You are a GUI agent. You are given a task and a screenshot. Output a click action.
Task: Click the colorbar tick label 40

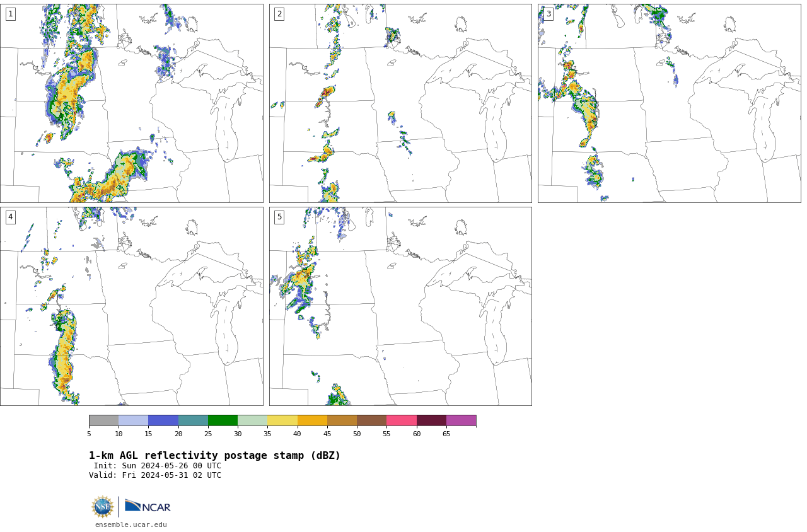pyautogui.click(x=298, y=434)
